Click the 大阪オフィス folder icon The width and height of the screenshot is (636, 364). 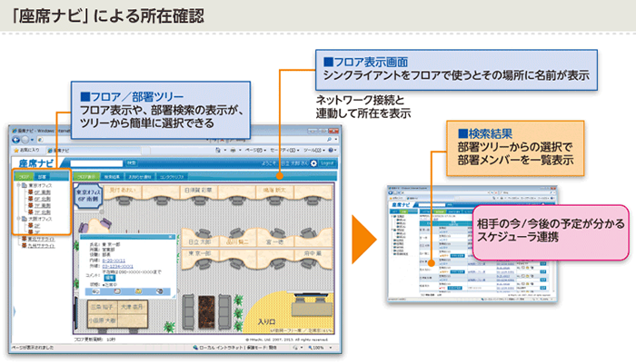[x=25, y=219]
